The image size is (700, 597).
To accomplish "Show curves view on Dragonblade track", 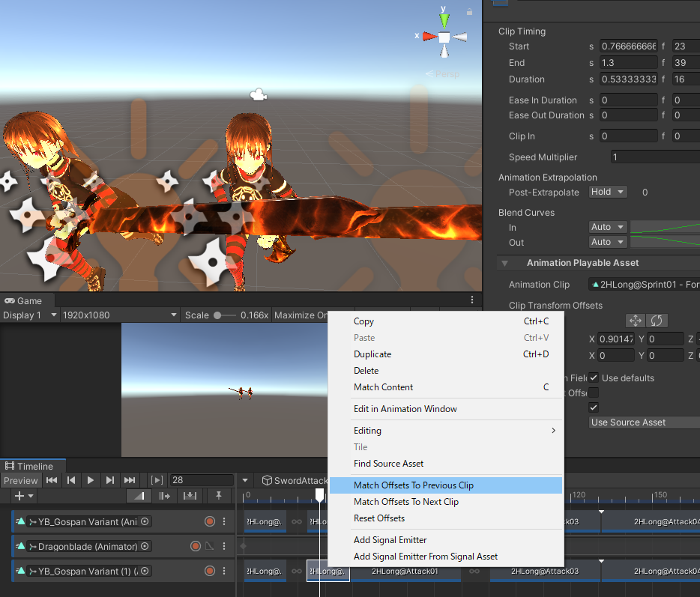I will pos(209,546).
